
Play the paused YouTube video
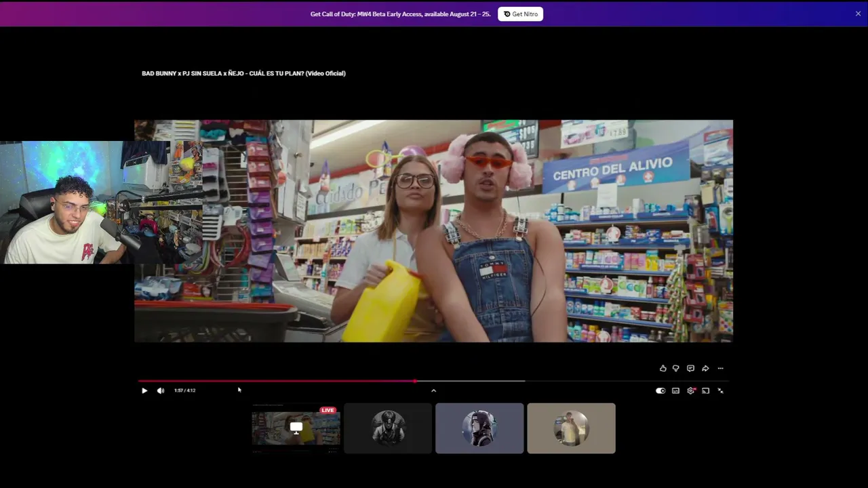coord(144,390)
